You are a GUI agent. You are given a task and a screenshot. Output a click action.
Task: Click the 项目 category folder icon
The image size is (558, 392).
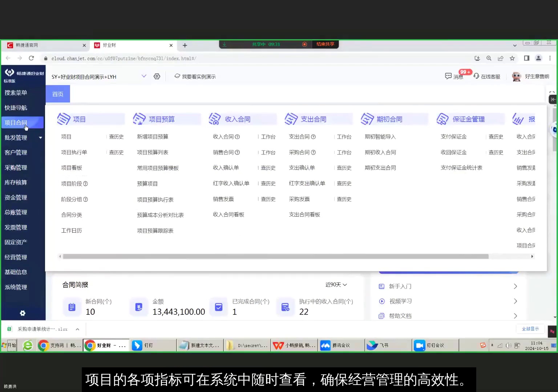(64, 119)
